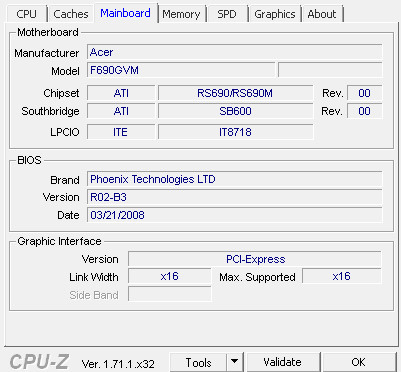Select the Mainboard tab
The image size is (401, 372).
(125, 13)
